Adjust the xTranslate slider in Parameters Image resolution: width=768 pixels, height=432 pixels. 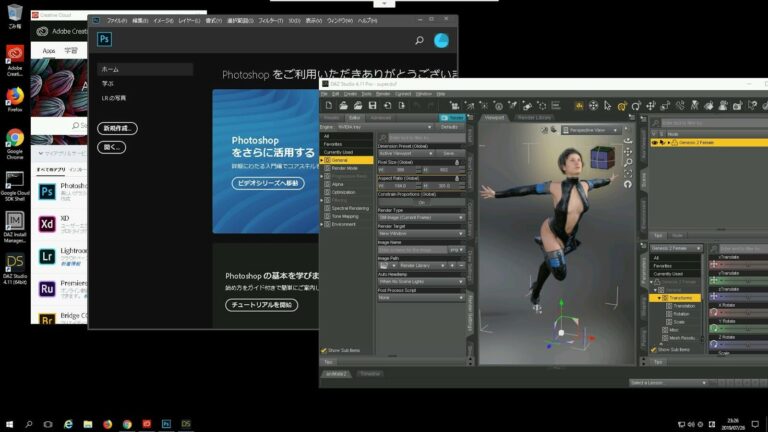pos(740,264)
